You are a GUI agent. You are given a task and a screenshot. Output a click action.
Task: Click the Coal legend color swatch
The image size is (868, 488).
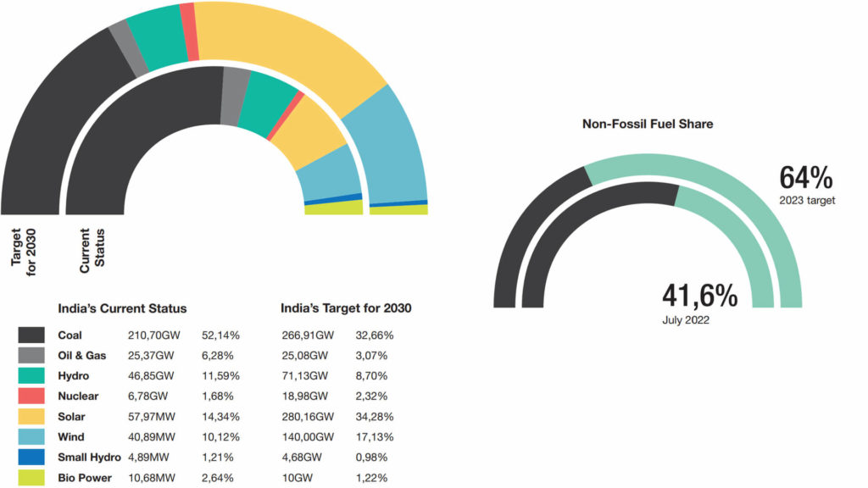coord(31,335)
